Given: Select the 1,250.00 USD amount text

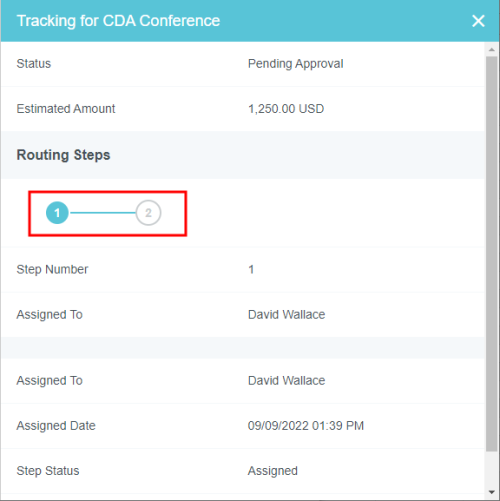Looking at the screenshot, I should pos(286,109).
